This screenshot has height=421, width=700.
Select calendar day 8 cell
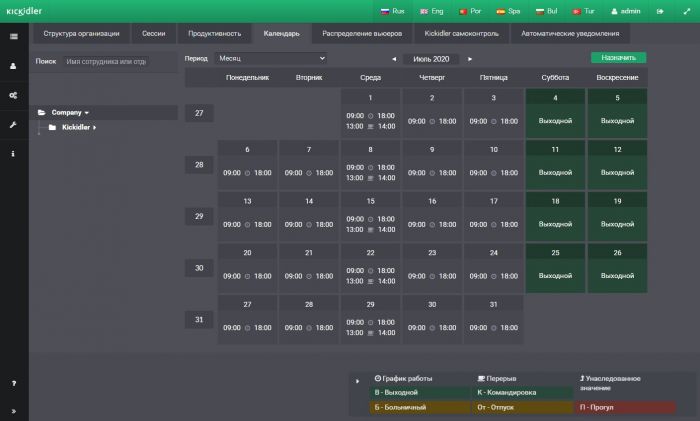pyautogui.click(x=371, y=165)
